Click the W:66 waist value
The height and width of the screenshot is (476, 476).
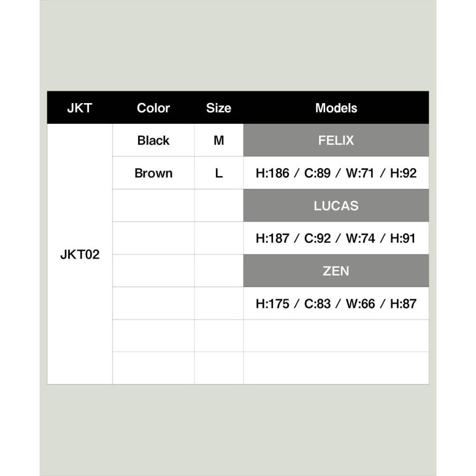point(360,304)
